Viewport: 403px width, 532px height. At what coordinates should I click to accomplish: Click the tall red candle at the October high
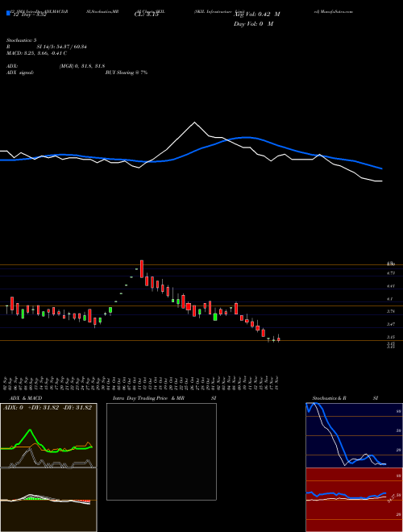(142, 269)
